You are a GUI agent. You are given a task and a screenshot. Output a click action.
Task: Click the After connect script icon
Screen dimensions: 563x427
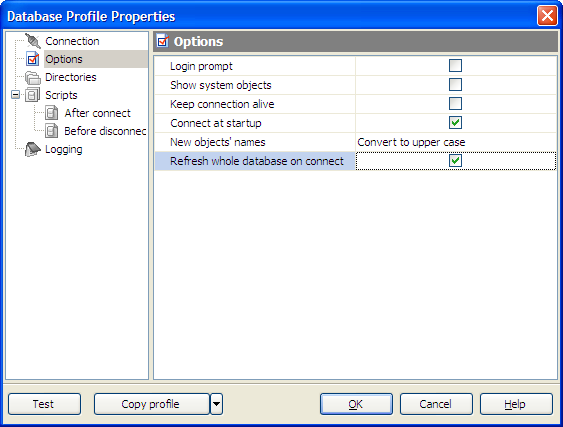(52, 113)
